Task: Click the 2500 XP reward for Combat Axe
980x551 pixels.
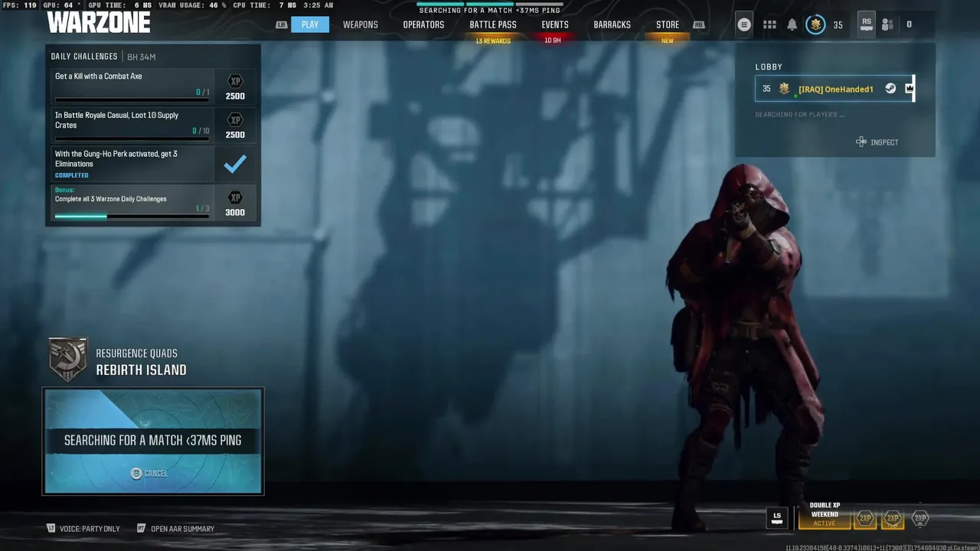Action: (x=235, y=96)
